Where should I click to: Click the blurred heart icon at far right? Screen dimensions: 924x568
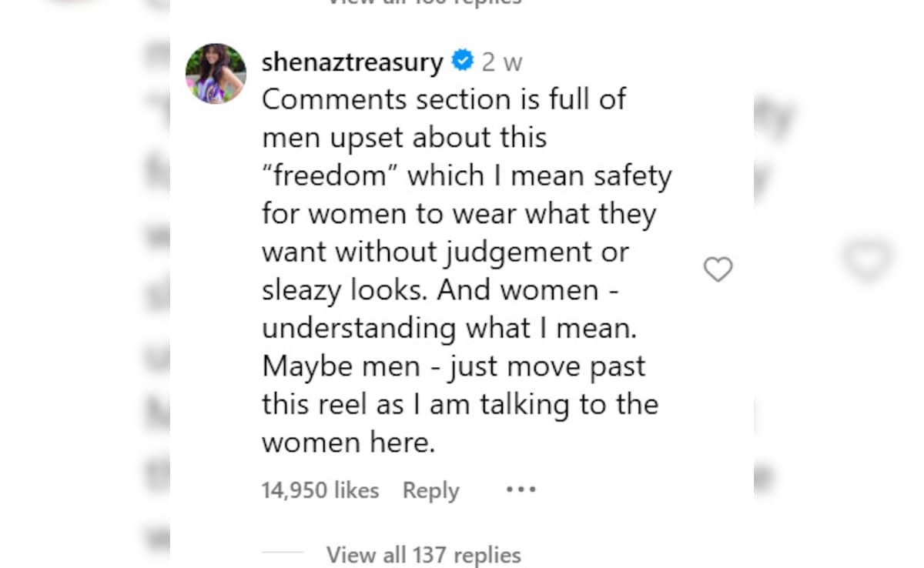point(867,259)
